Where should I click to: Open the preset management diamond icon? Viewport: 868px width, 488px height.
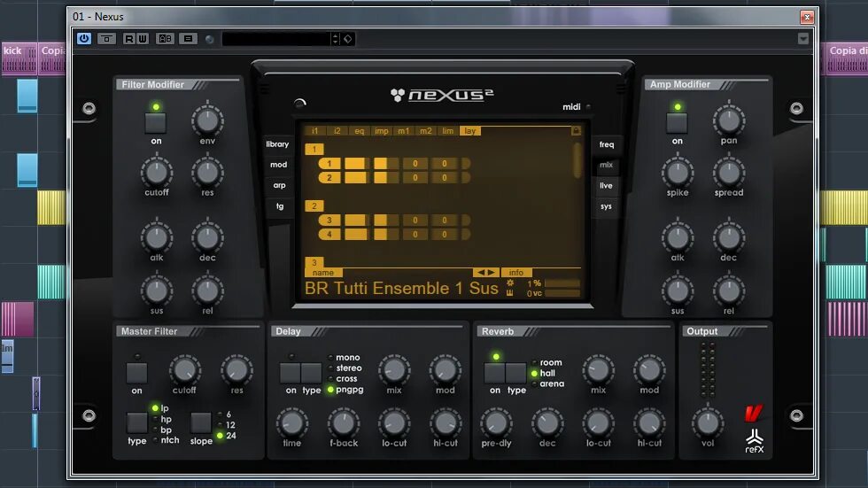click(347, 39)
